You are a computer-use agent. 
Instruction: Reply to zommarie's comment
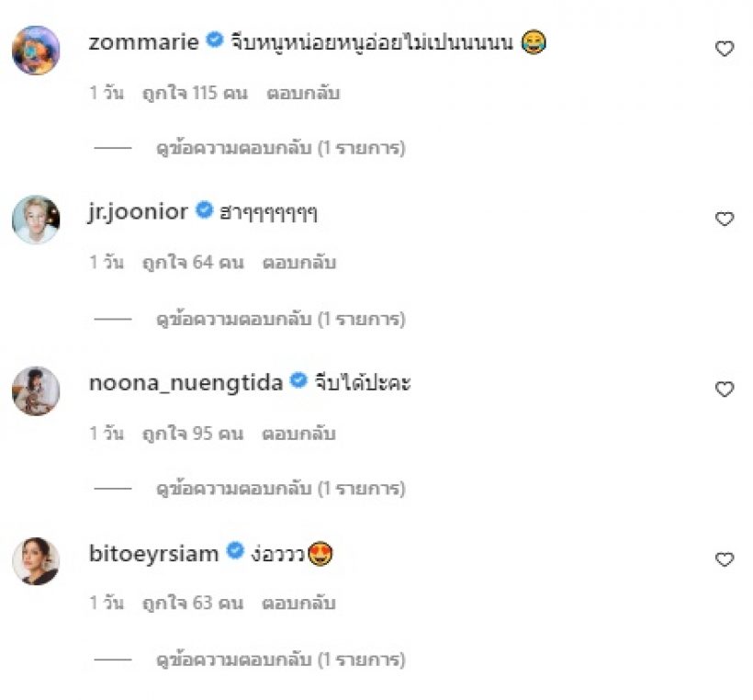pyautogui.click(x=303, y=94)
